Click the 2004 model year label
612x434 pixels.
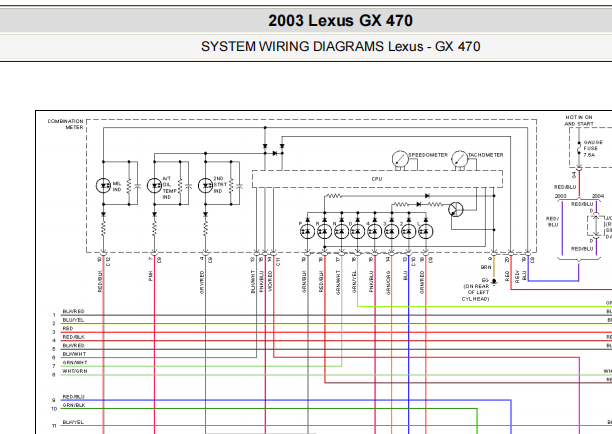(598, 196)
